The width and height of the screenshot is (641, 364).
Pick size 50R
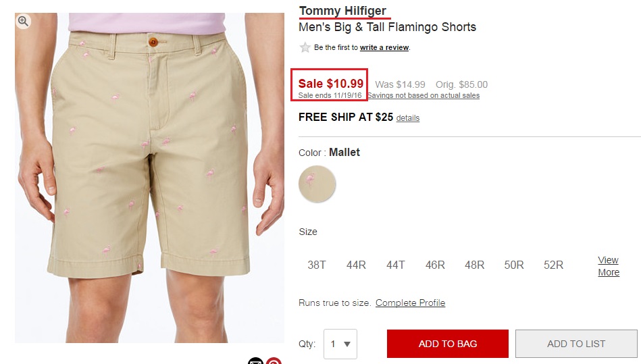point(514,265)
